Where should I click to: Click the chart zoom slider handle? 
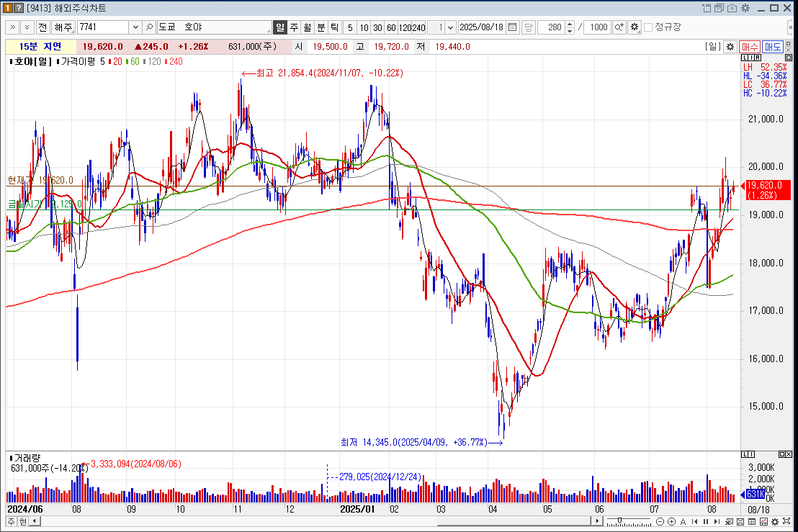click(619, 521)
